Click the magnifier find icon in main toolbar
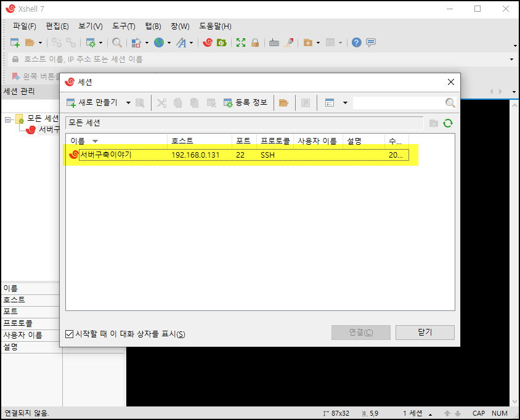Viewport: 520px width, 420px height. [116, 42]
